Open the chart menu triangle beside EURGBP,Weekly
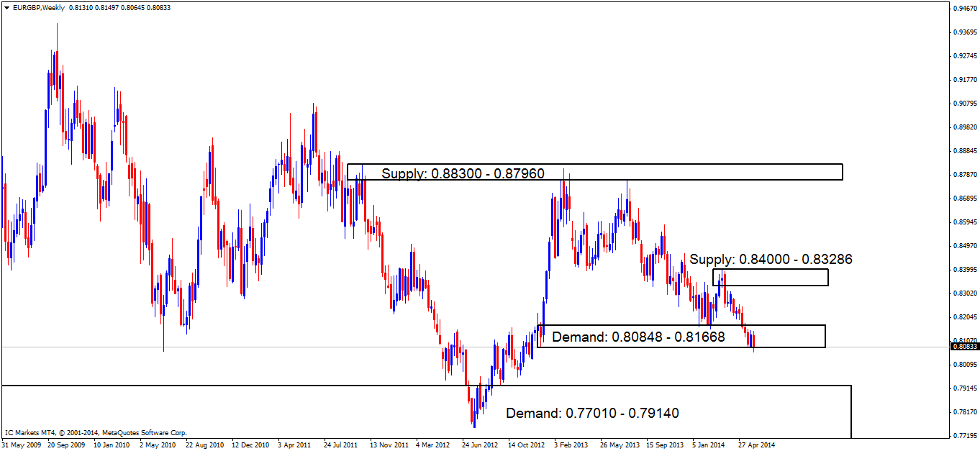 6,8
